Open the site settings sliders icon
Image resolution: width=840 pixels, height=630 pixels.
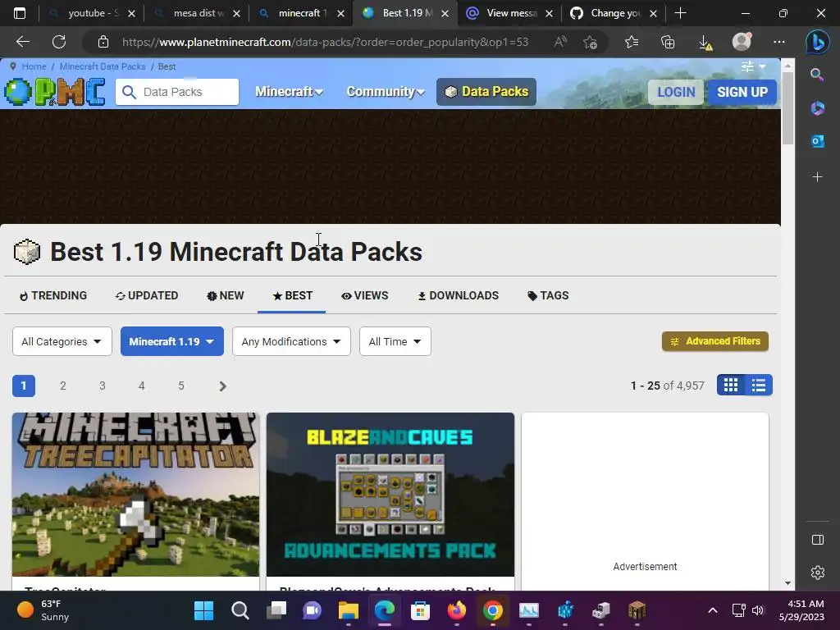pos(747,66)
